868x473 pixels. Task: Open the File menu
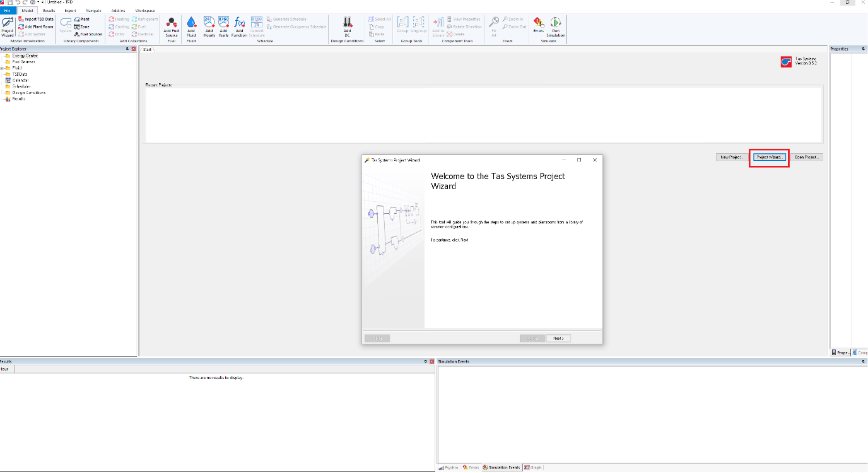pos(7,11)
